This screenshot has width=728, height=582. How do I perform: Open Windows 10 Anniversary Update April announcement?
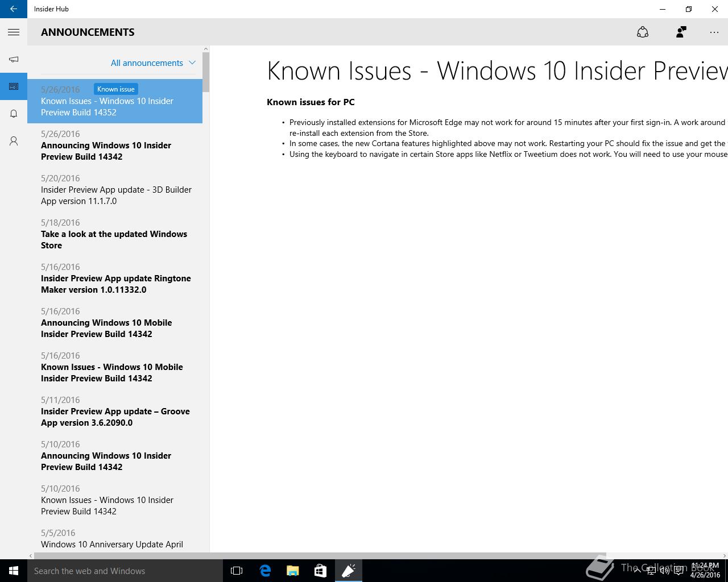click(x=115, y=538)
